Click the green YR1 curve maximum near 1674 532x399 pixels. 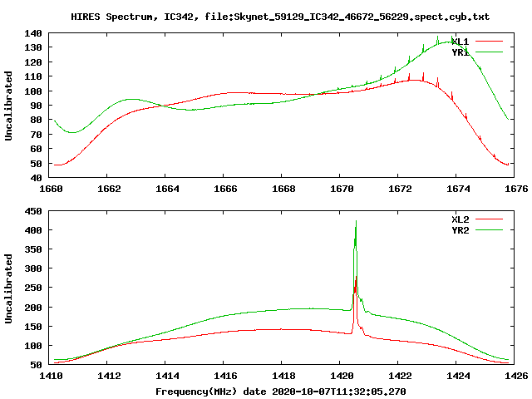pos(448,42)
